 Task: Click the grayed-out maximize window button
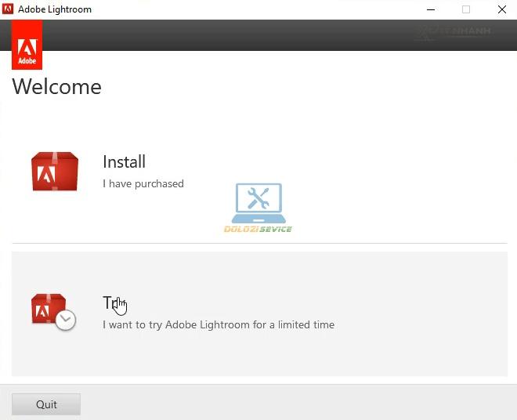pyautogui.click(x=466, y=9)
